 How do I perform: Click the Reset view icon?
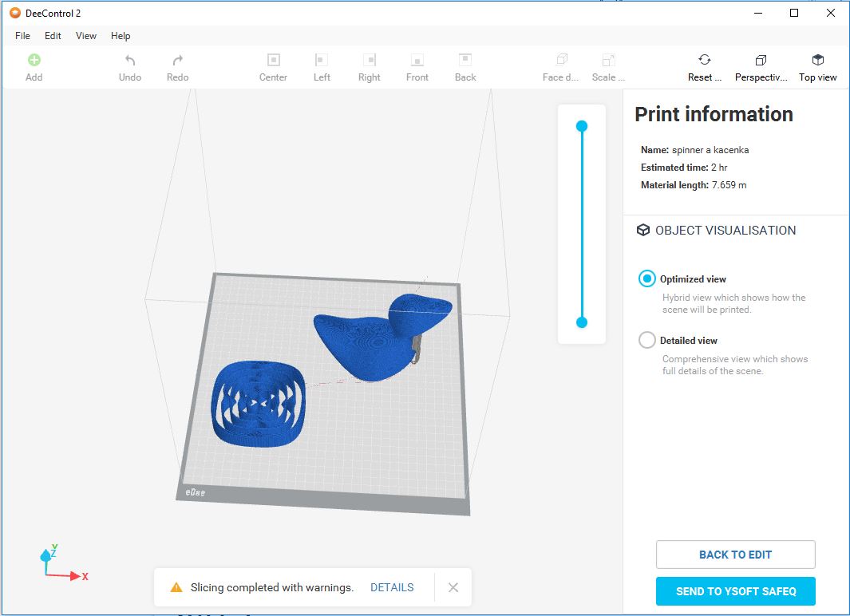click(705, 60)
